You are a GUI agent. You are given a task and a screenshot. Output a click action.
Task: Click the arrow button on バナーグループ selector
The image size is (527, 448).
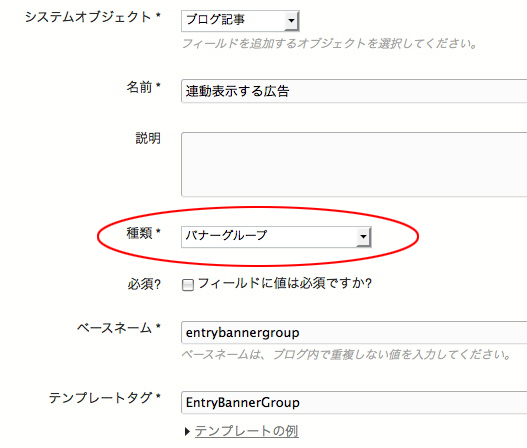[x=363, y=237]
